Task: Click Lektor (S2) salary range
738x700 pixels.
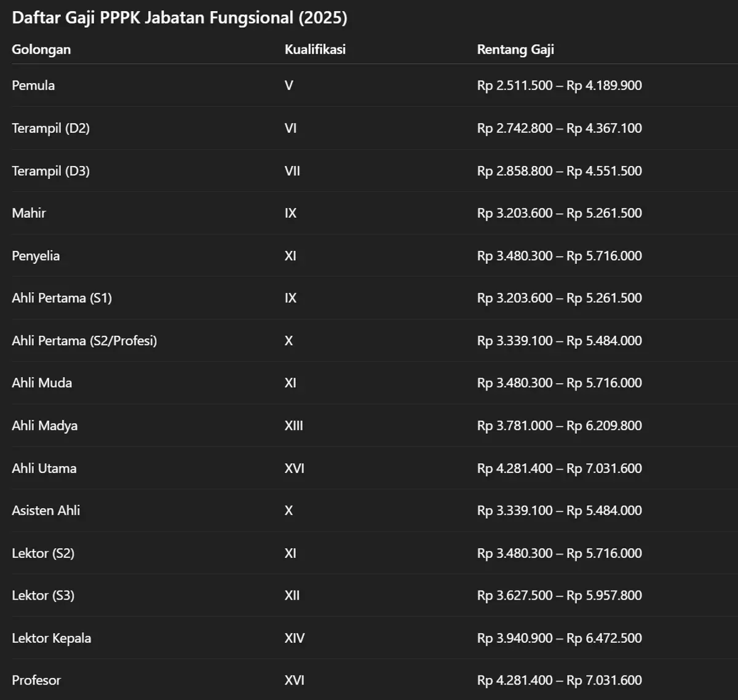Action: pyautogui.click(x=559, y=553)
